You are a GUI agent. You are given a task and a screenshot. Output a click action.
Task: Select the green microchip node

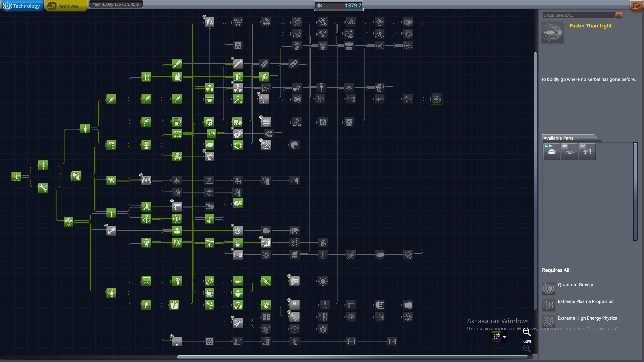tap(209, 293)
